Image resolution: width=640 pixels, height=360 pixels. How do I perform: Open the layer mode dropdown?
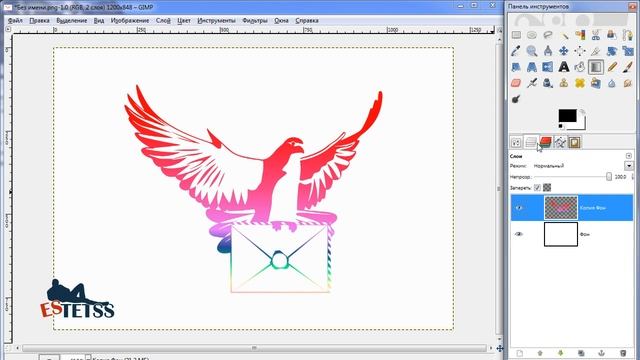pyautogui.click(x=629, y=166)
